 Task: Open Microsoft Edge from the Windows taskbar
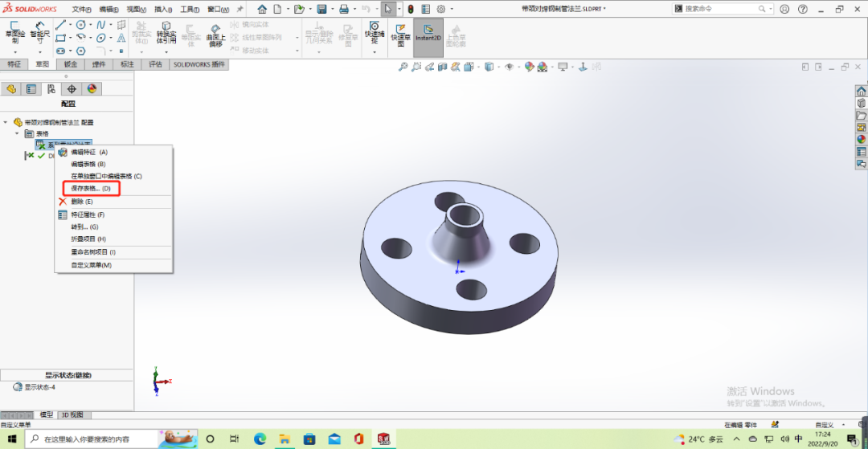[x=260, y=439]
